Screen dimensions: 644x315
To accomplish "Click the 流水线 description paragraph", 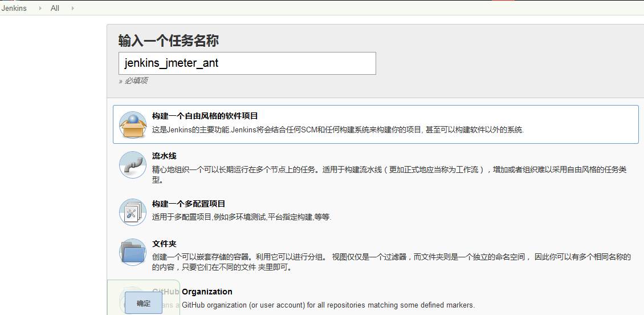I will point(389,175).
